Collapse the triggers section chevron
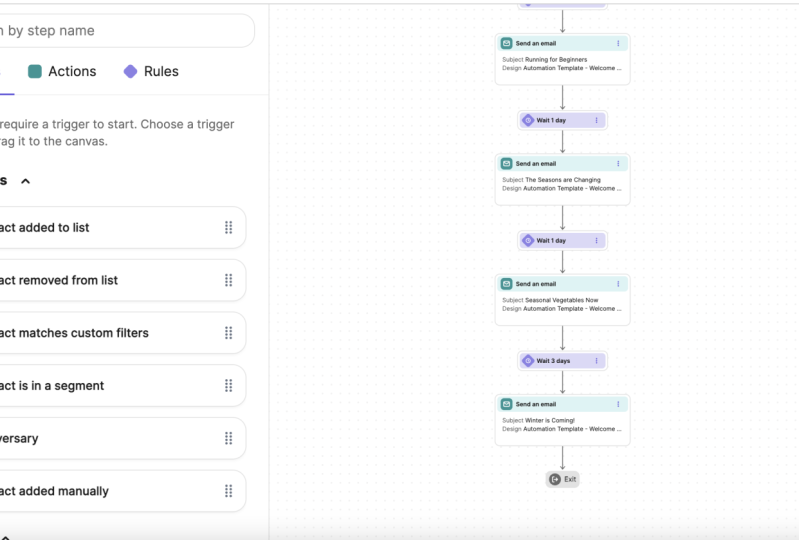799x540 pixels. (25, 181)
